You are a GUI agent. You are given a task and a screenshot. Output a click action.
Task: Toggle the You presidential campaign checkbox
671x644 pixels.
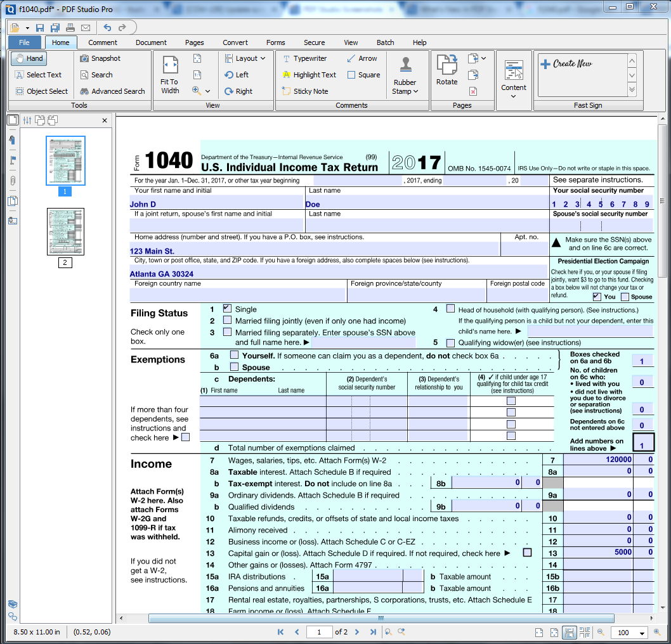click(597, 297)
